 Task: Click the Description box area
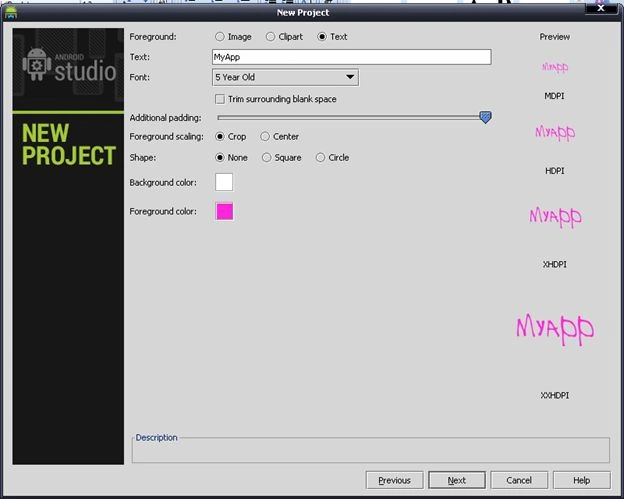[x=370, y=450]
